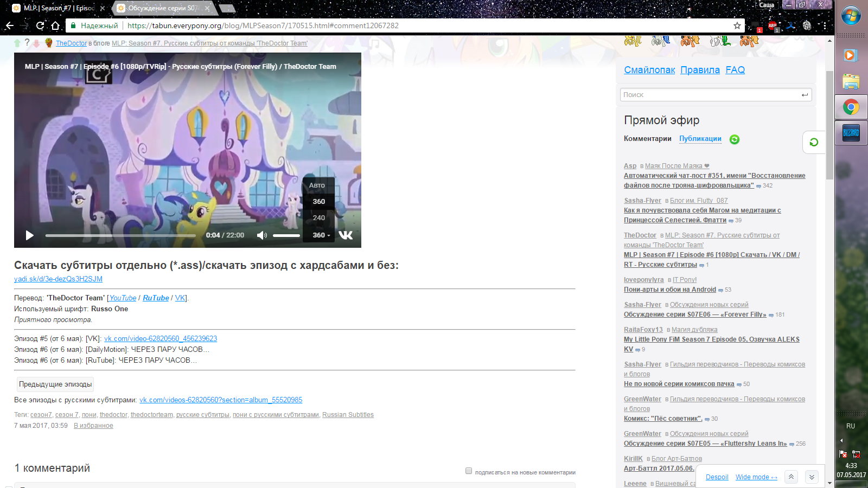Downvote the post with the red arrow
Screen dimensions: 868x488
tap(36, 43)
